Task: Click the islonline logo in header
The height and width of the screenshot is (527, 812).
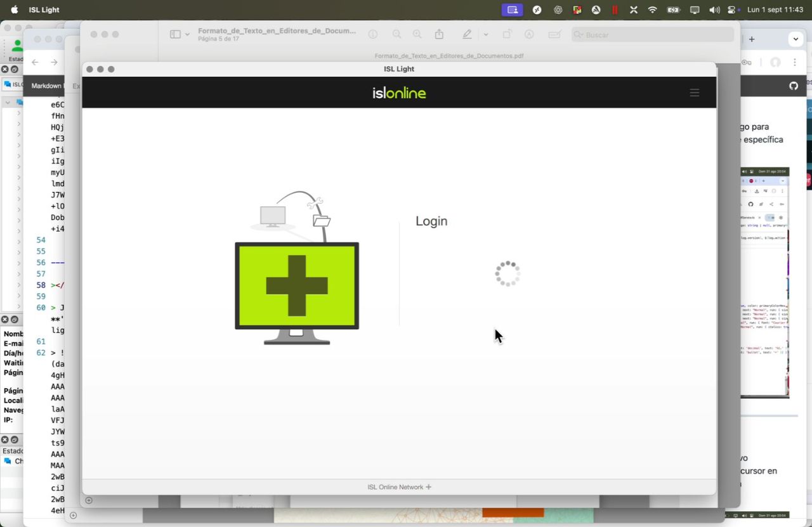Action: pos(399,93)
